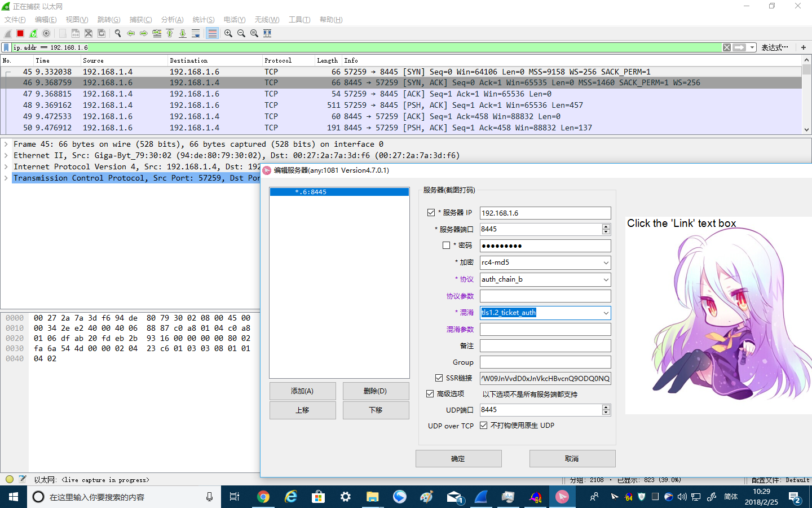Click the display filter bookmark icon
This screenshot has width=812, height=508.
click(x=6, y=47)
